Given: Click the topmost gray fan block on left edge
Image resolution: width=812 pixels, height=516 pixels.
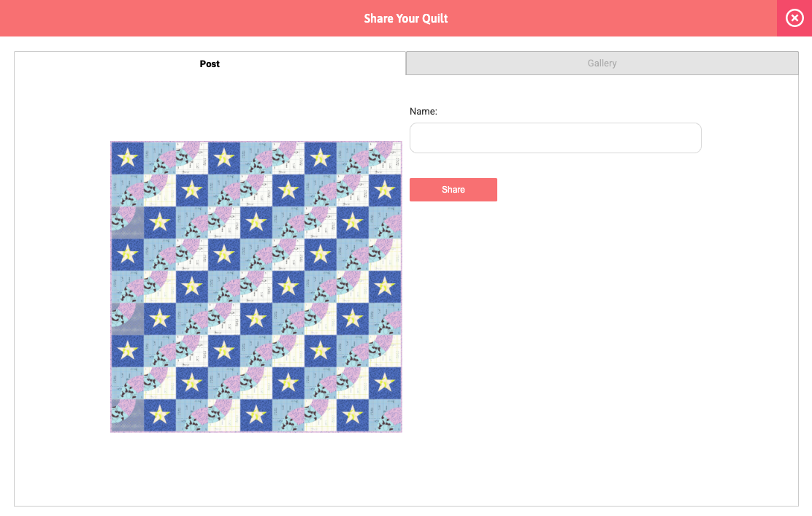Looking at the screenshot, I should (127, 222).
